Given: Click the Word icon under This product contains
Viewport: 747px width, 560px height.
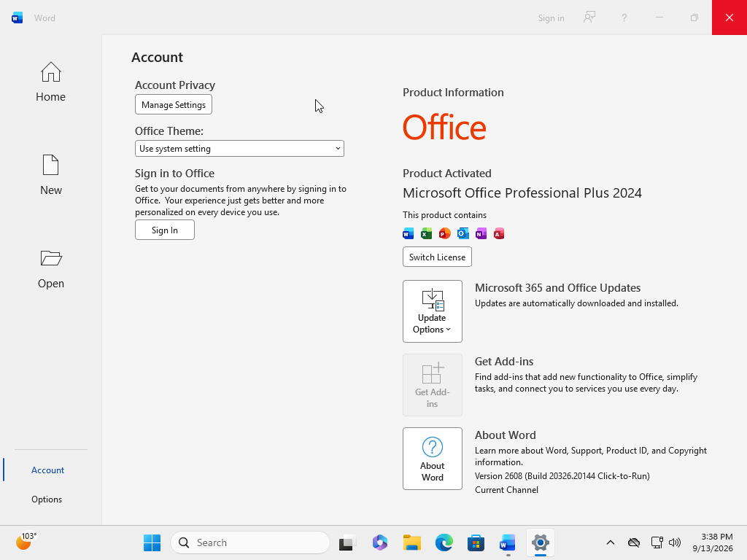Looking at the screenshot, I should [409, 233].
